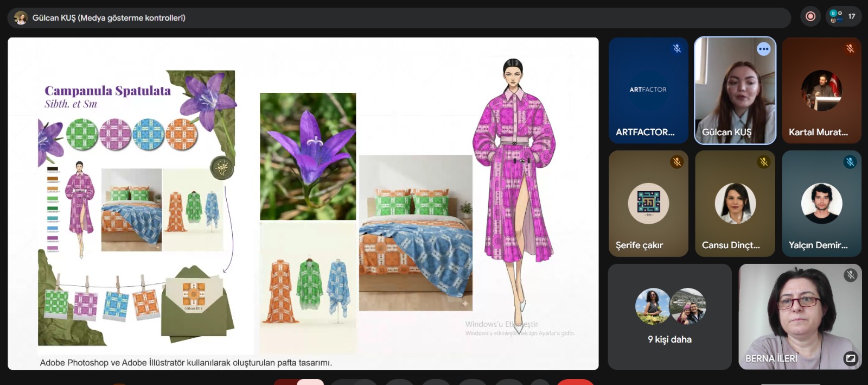Click the ARTFACTOR logo tile
This screenshot has width=868, height=385.
pos(648,90)
